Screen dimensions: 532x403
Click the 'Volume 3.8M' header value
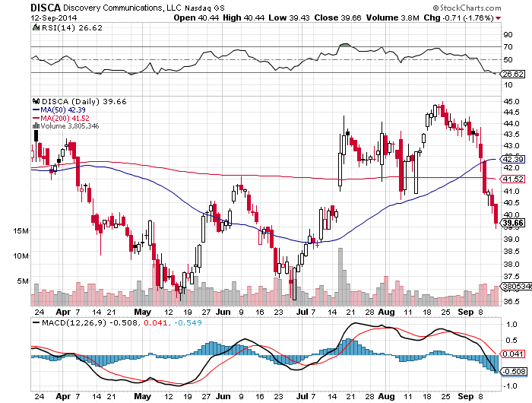point(393,17)
